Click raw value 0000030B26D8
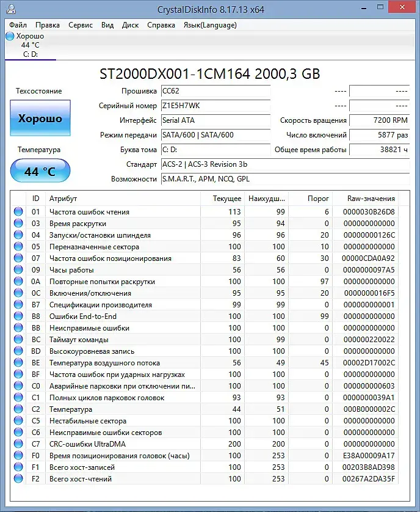Viewport: 420px width, 512px height. (369, 212)
